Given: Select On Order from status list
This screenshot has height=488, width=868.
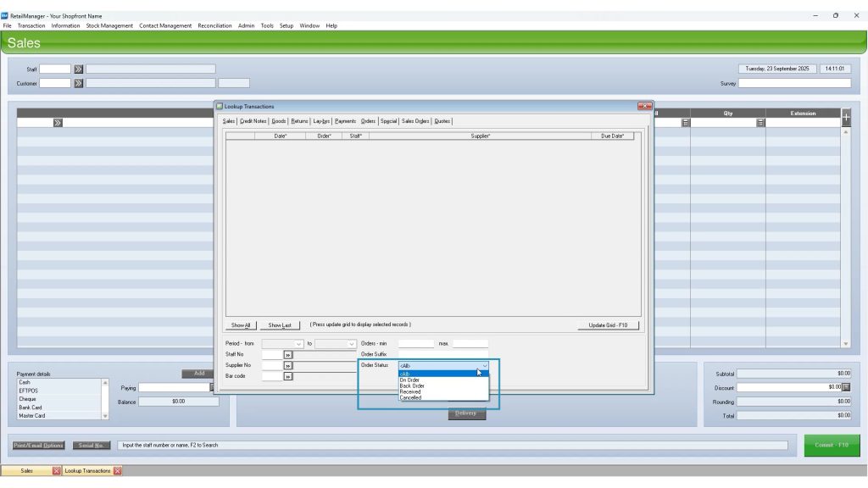Looking at the screenshot, I should (410, 380).
